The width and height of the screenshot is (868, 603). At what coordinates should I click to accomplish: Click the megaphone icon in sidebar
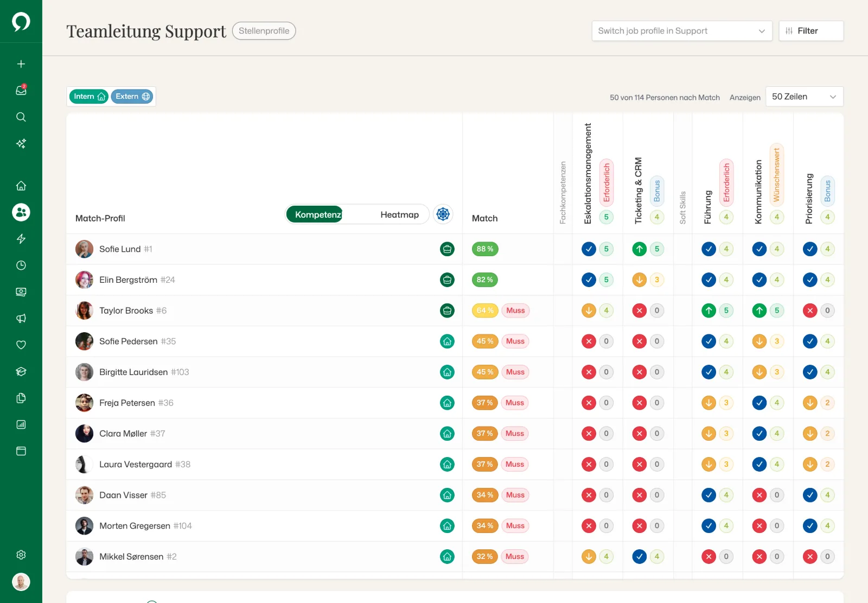tap(21, 319)
